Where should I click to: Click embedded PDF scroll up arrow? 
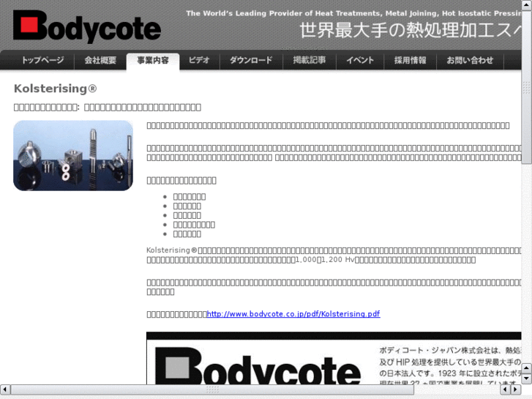(x=527, y=368)
